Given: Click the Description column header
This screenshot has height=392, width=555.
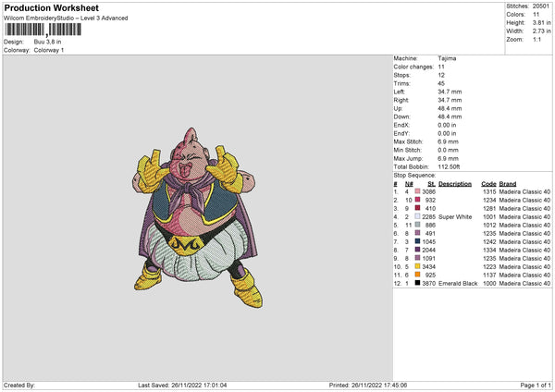Looking at the screenshot, I should coord(455,183).
